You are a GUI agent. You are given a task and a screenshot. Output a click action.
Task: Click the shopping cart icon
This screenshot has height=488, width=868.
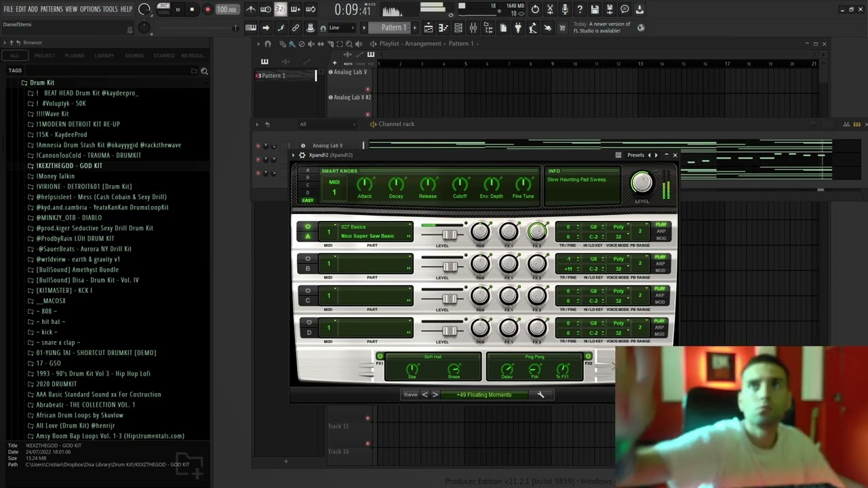click(x=562, y=28)
